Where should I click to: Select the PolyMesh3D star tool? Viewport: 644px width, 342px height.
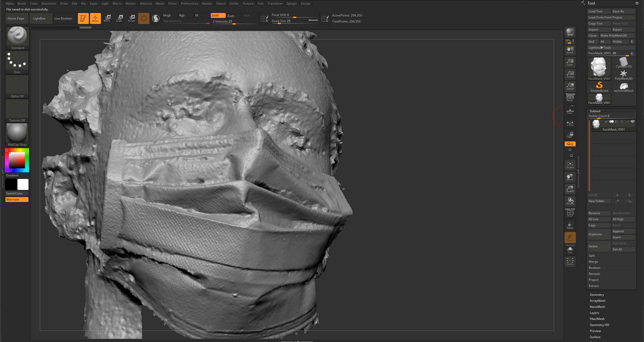pyautogui.click(x=624, y=75)
